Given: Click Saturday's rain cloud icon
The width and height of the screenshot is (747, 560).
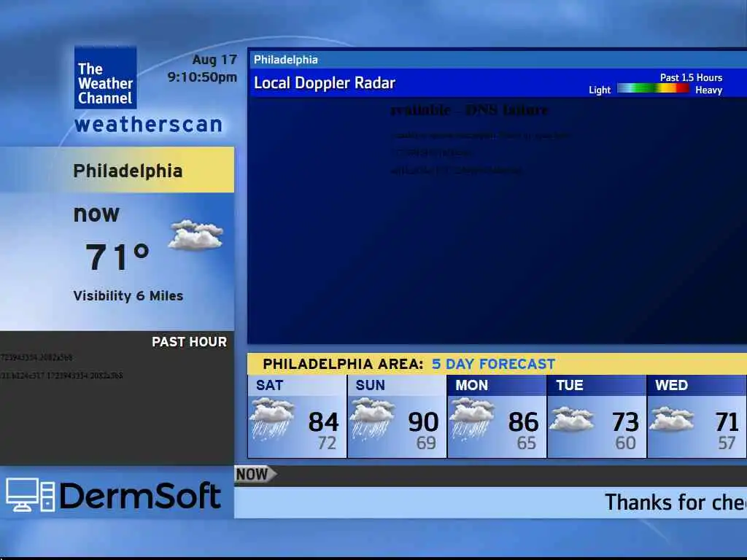Looking at the screenshot, I should [x=272, y=419].
